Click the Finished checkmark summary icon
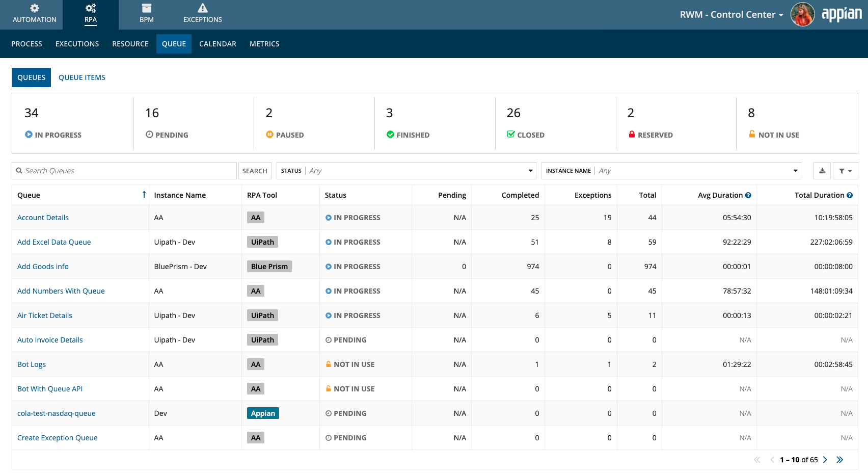 point(390,135)
